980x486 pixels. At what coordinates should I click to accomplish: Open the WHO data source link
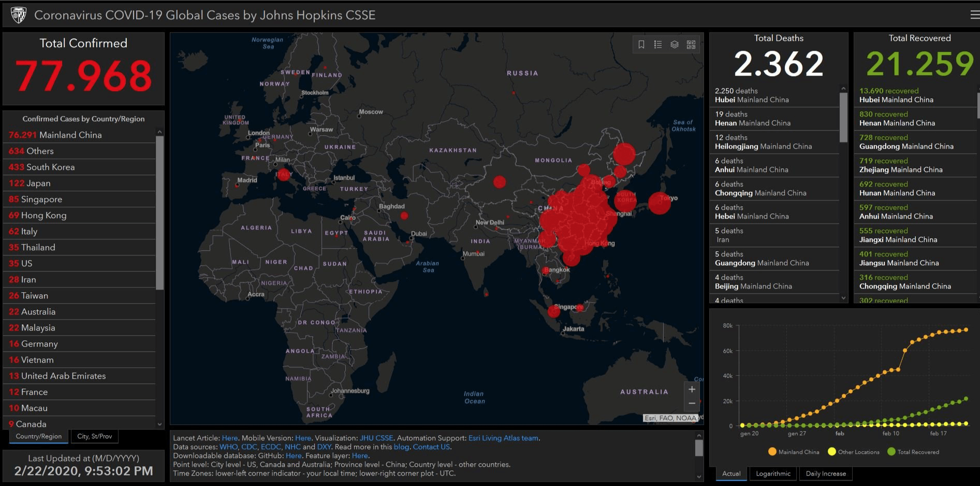228,447
